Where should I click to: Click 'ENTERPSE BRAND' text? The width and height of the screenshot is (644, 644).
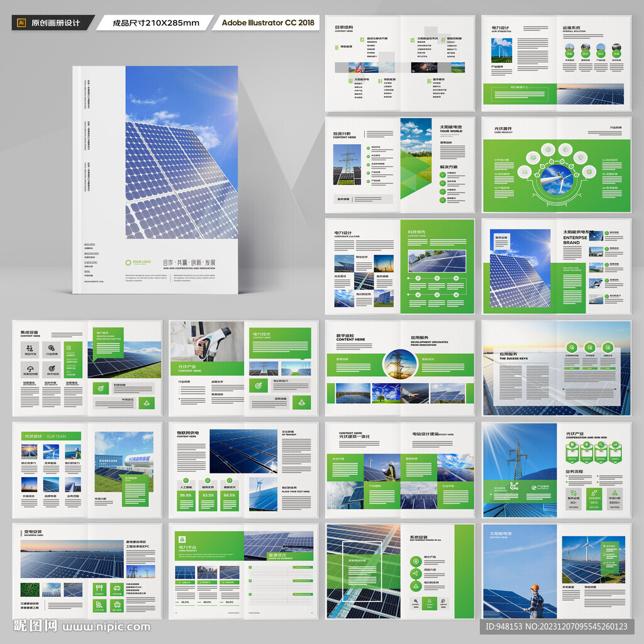coord(575,240)
